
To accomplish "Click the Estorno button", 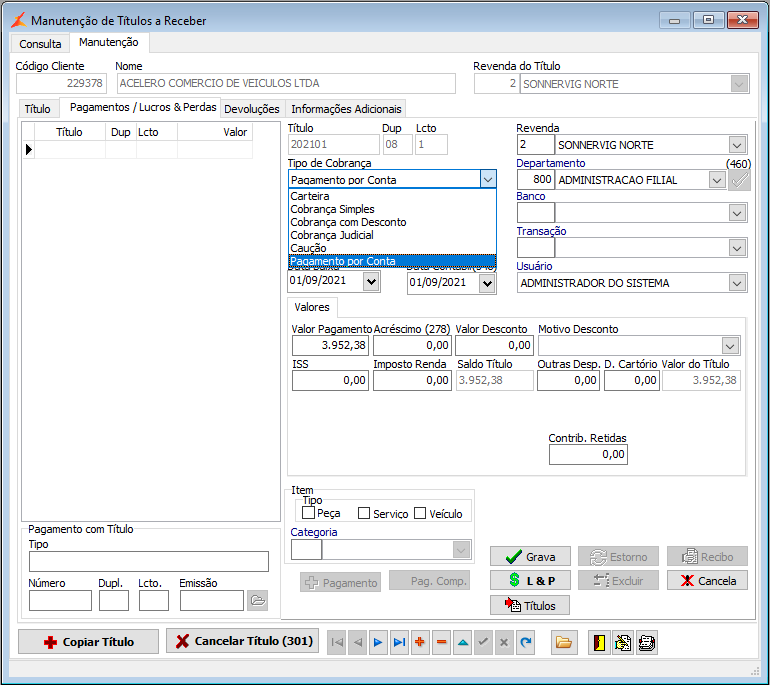I will click(618, 556).
